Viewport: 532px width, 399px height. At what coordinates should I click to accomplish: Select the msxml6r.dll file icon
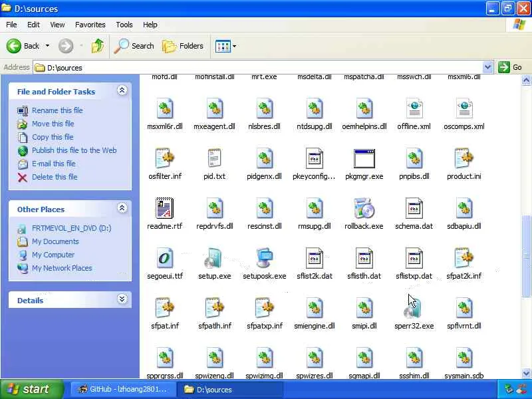tap(164, 109)
